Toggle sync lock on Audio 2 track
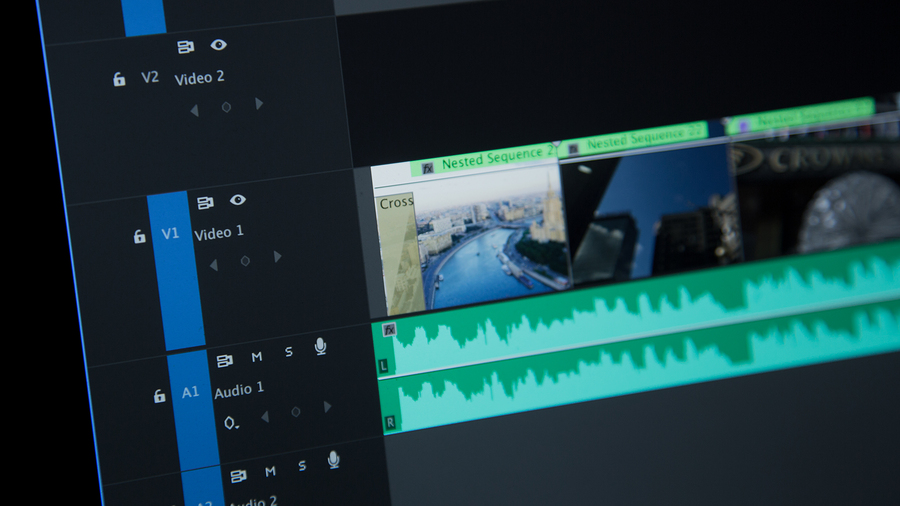 tap(238, 476)
